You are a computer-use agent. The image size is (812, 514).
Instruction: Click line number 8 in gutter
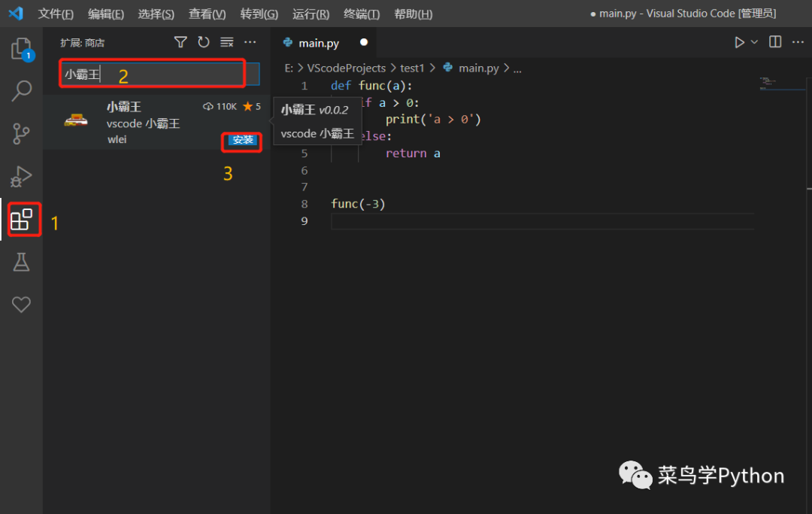(x=304, y=204)
